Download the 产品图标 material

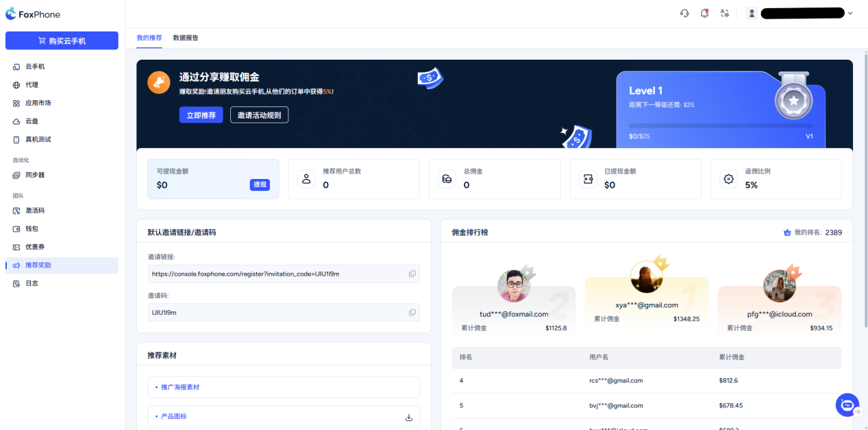(409, 417)
